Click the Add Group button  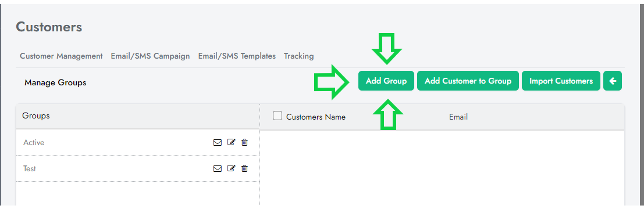tap(386, 81)
